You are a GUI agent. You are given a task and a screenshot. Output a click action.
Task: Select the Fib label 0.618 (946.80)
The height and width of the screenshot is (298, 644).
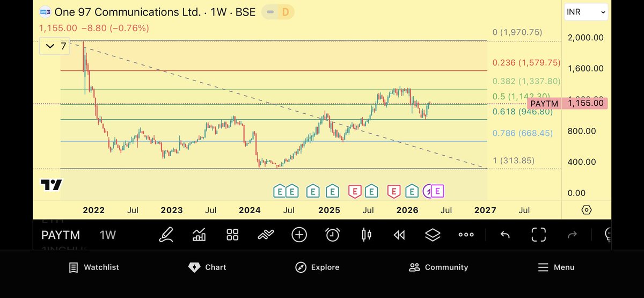(523, 112)
